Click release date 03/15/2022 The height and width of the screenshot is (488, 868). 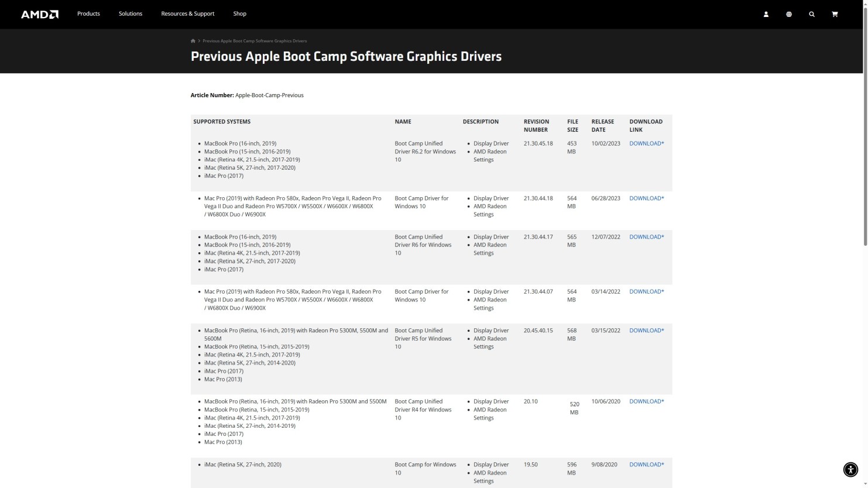(605, 331)
